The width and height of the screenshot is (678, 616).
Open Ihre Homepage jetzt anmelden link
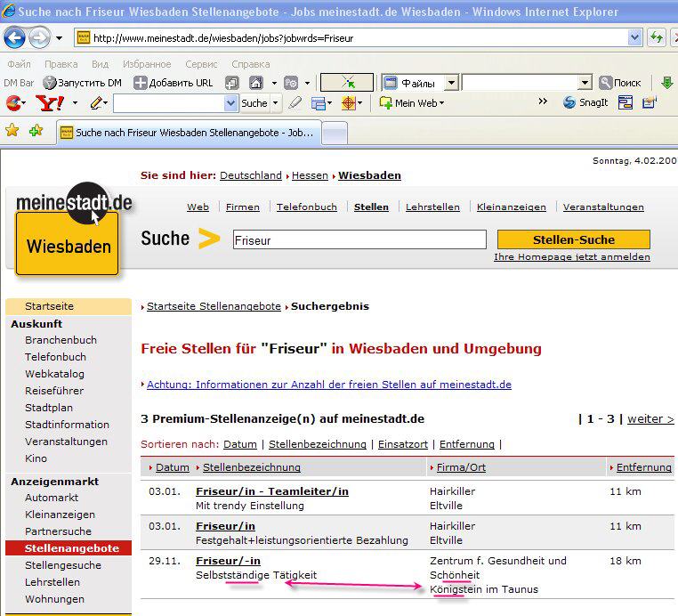[x=571, y=257]
